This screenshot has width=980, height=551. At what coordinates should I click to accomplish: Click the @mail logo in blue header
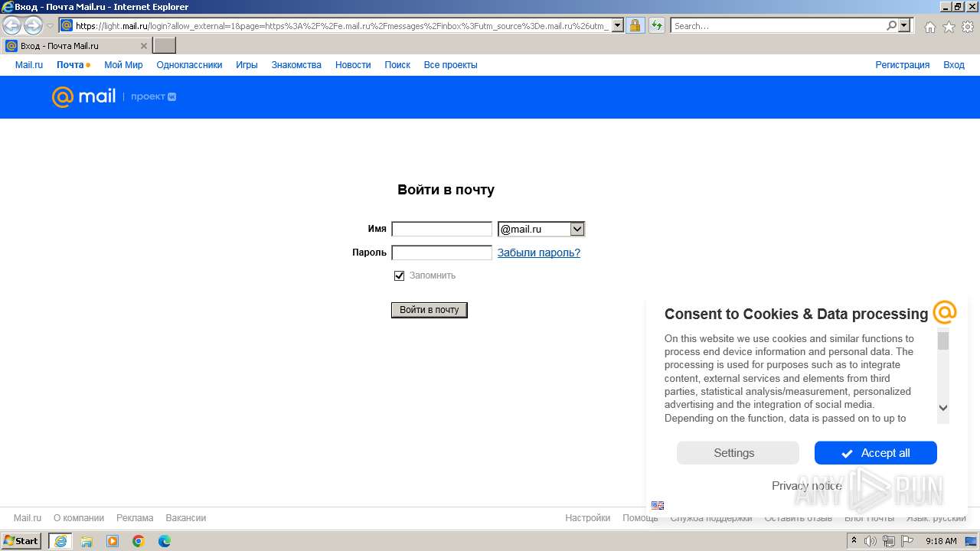tap(84, 96)
